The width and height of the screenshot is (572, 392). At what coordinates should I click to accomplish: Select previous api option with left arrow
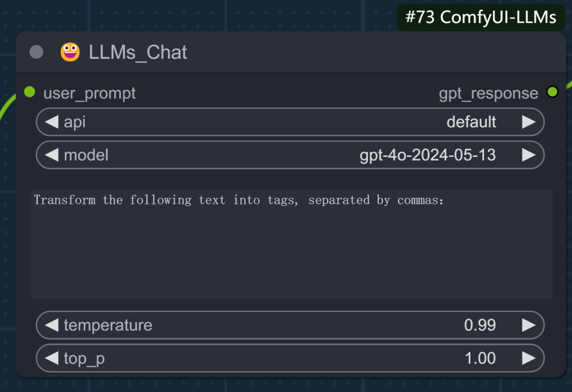pyautogui.click(x=52, y=122)
